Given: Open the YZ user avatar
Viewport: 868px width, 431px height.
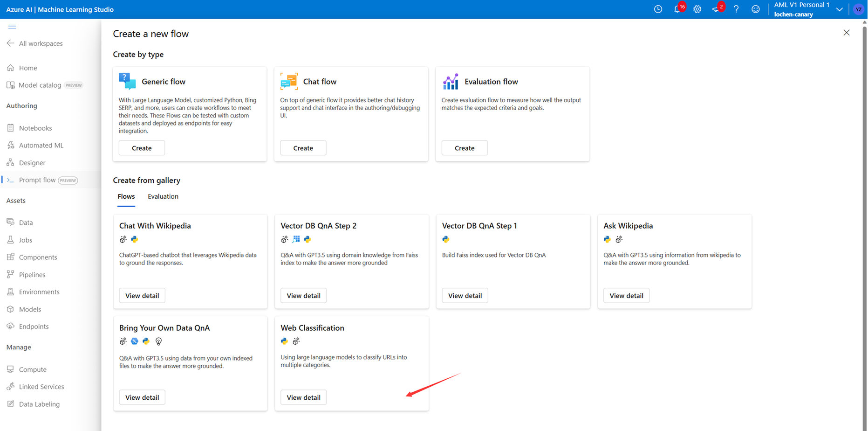Looking at the screenshot, I should (x=859, y=9).
